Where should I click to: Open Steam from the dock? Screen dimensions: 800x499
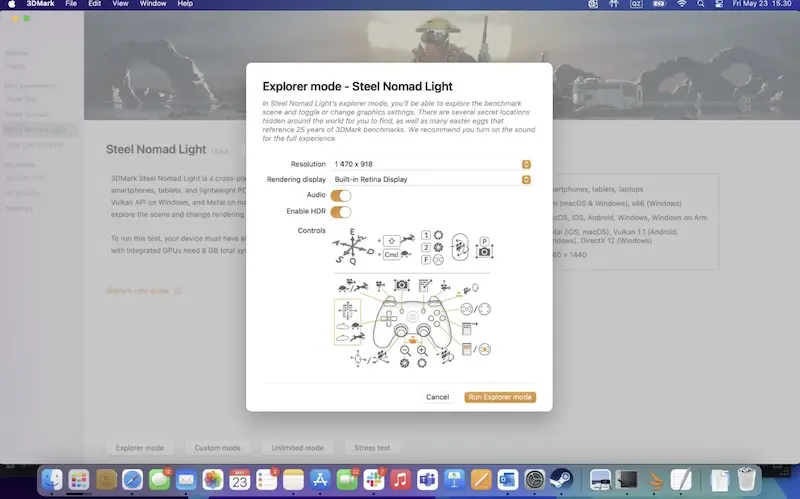[x=561, y=480]
